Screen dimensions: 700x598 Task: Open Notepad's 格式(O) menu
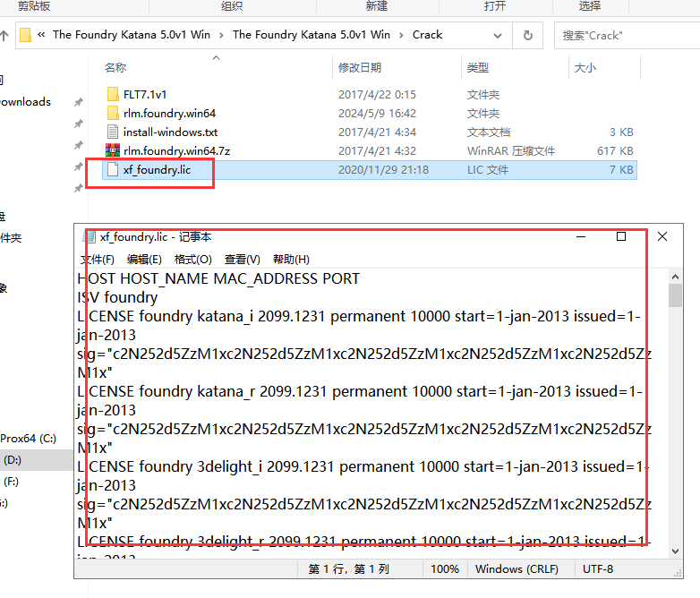192,260
